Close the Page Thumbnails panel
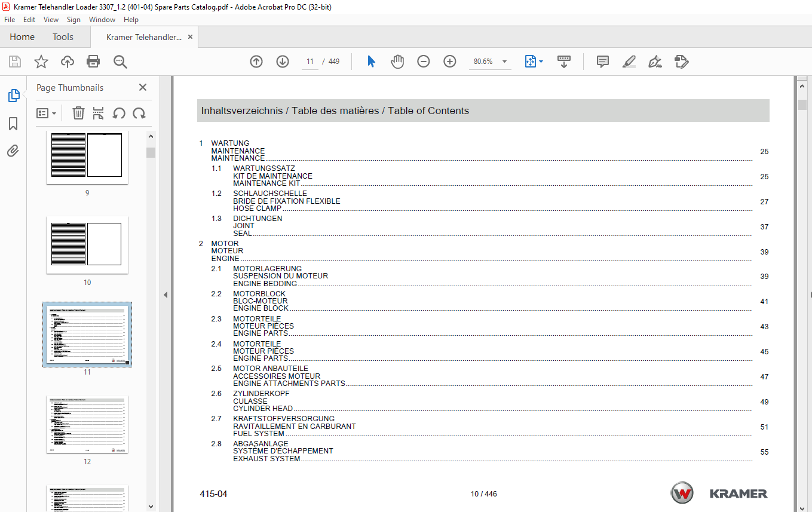Viewport: 812px width, 512px height. 143,87
